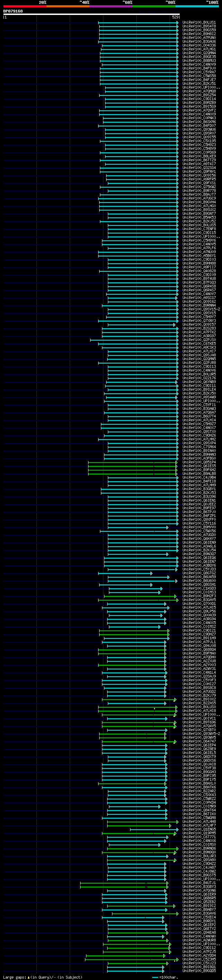This screenshot has width=222, height=980.
Task: Select label UniRef100_Q2QMN4
Action: (x=199, y=53)
